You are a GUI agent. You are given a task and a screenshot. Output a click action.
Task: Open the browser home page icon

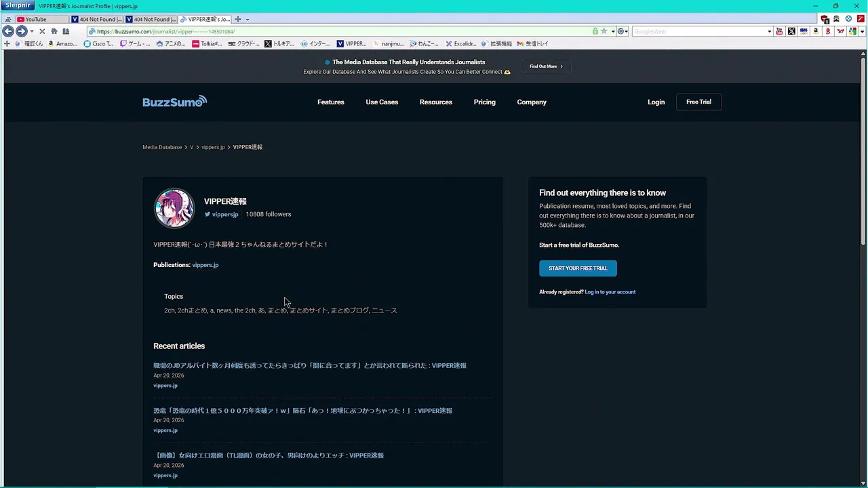click(54, 31)
